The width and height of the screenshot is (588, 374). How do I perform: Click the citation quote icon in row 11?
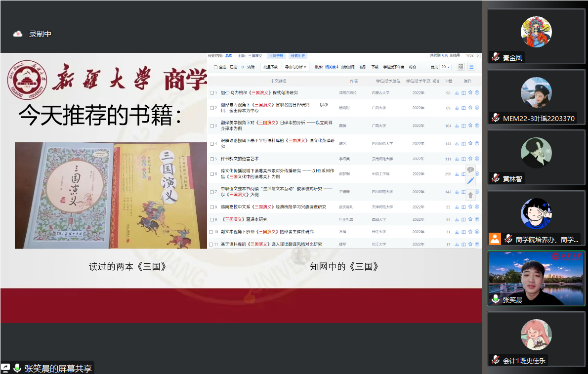[477, 244]
